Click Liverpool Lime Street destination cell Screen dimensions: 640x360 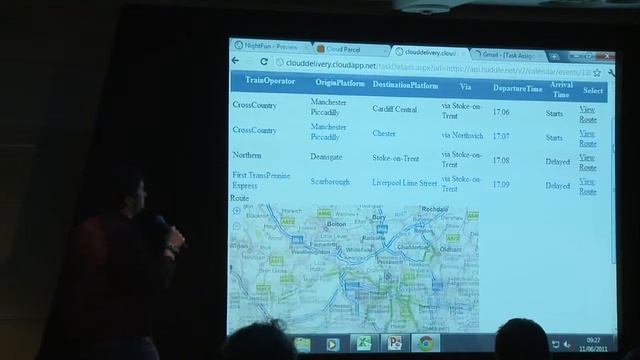(x=404, y=183)
